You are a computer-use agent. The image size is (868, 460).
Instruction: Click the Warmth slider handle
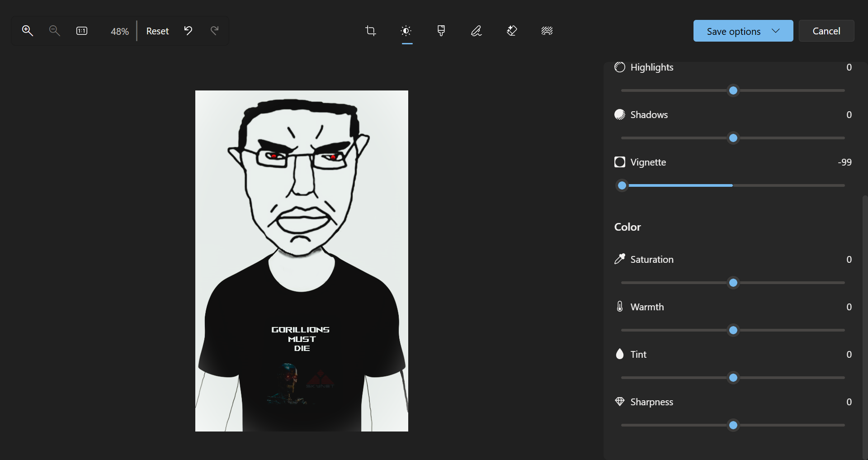point(733,330)
